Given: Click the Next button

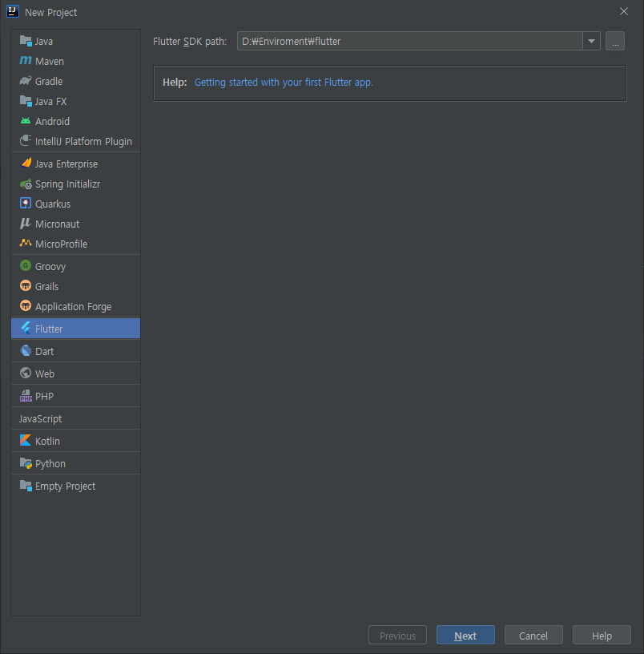Looking at the screenshot, I should (465, 636).
